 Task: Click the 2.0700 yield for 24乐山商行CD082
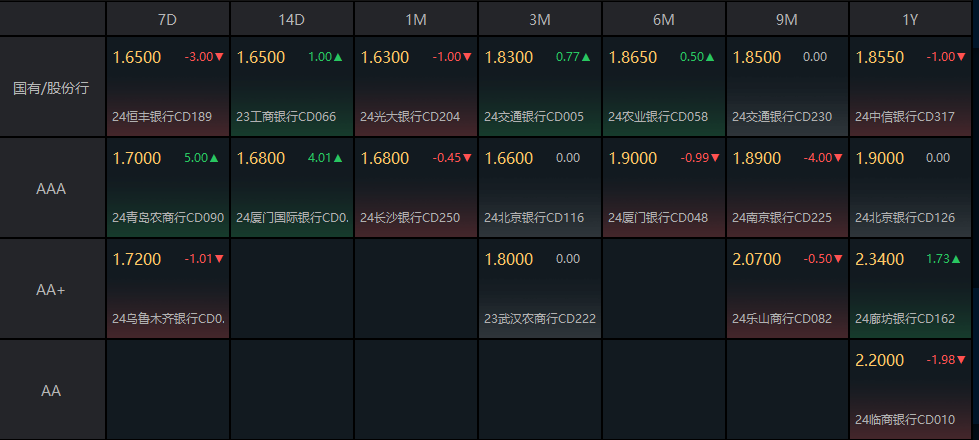757,260
